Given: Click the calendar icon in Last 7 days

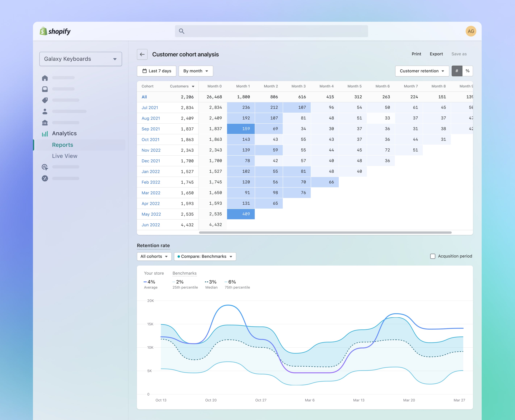Looking at the screenshot, I should (145, 71).
